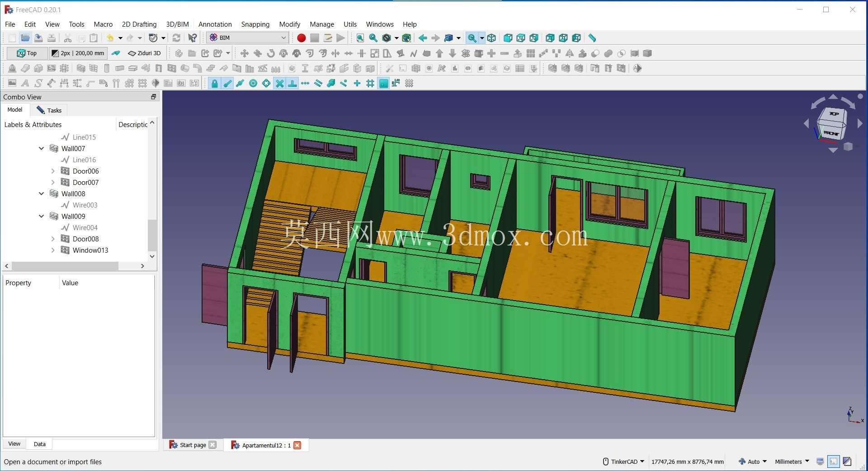Viewport: 868px width, 471px height.
Task: Toggle the snap lock button
Action: pyautogui.click(x=214, y=83)
